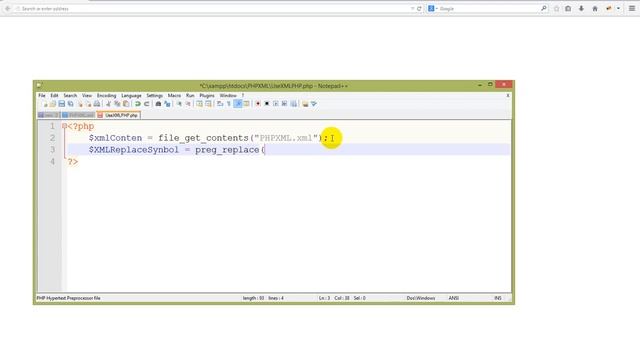Click the Open file toolbar icon
Viewport: 640px width, 360px height.
[53, 104]
